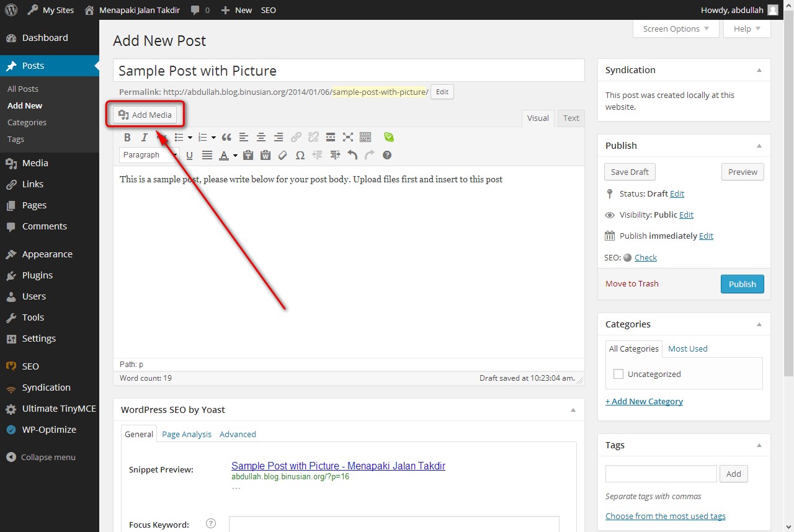
Task: Align text center
Action: pos(261,137)
